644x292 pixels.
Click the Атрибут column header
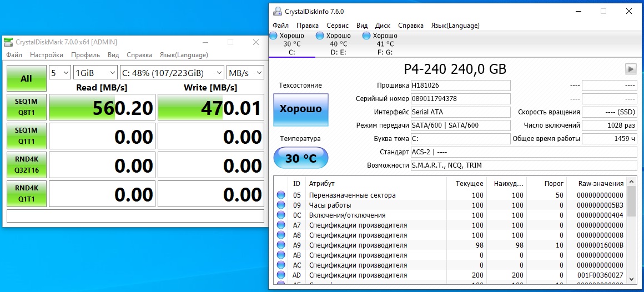coord(376,183)
